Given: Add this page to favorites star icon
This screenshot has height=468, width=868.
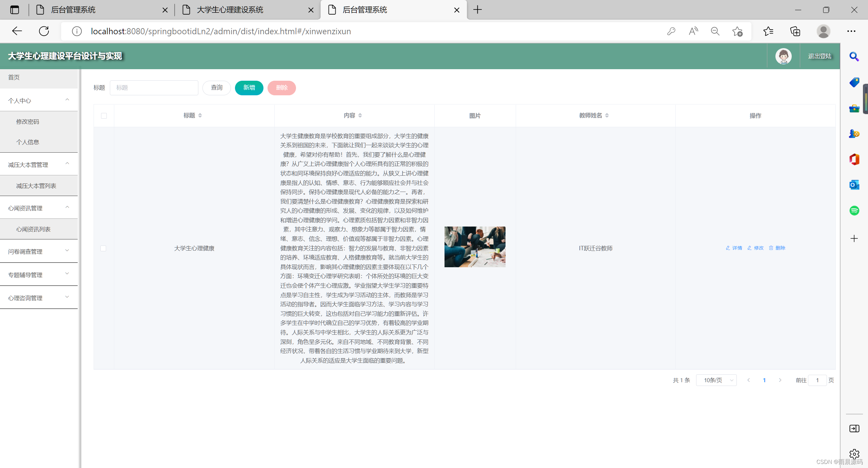Looking at the screenshot, I should tap(737, 31).
